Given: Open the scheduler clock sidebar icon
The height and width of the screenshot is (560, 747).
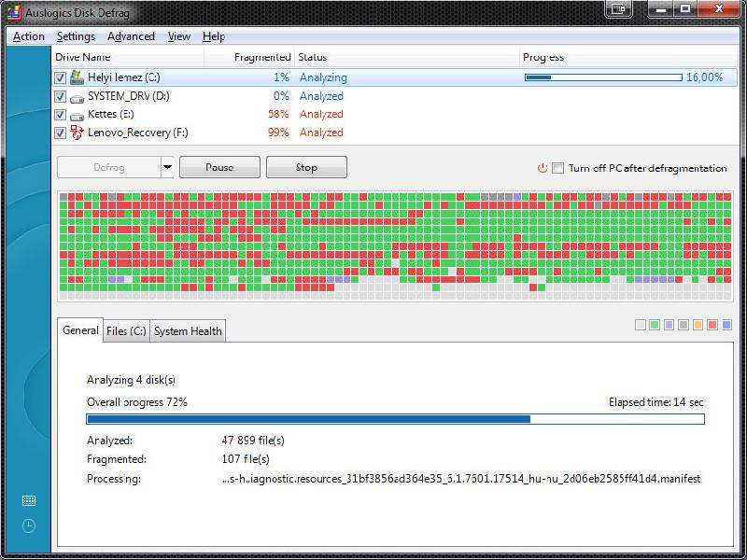Looking at the screenshot, I should [x=29, y=525].
